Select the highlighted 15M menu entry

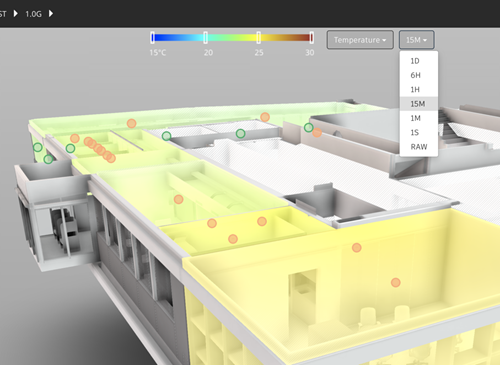click(x=419, y=104)
